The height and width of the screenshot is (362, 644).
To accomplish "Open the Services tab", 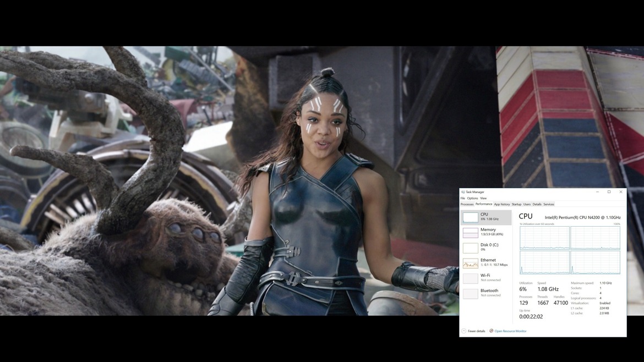I will (x=549, y=205).
